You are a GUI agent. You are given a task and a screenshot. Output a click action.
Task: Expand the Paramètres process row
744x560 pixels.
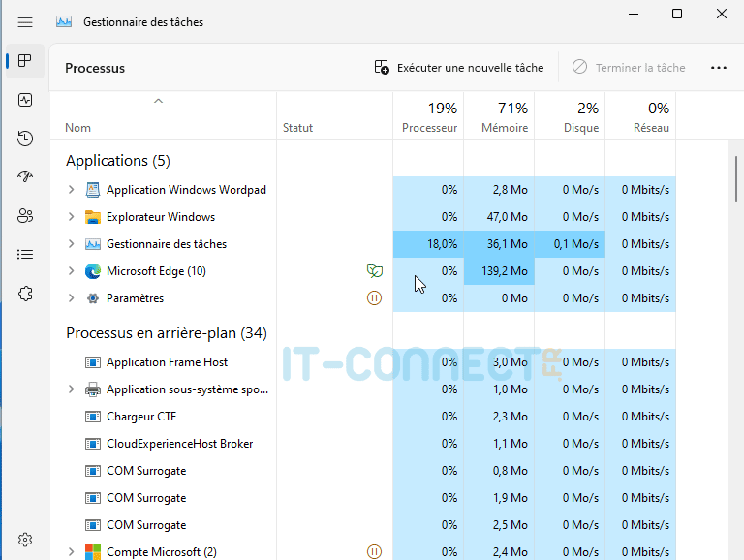point(71,298)
